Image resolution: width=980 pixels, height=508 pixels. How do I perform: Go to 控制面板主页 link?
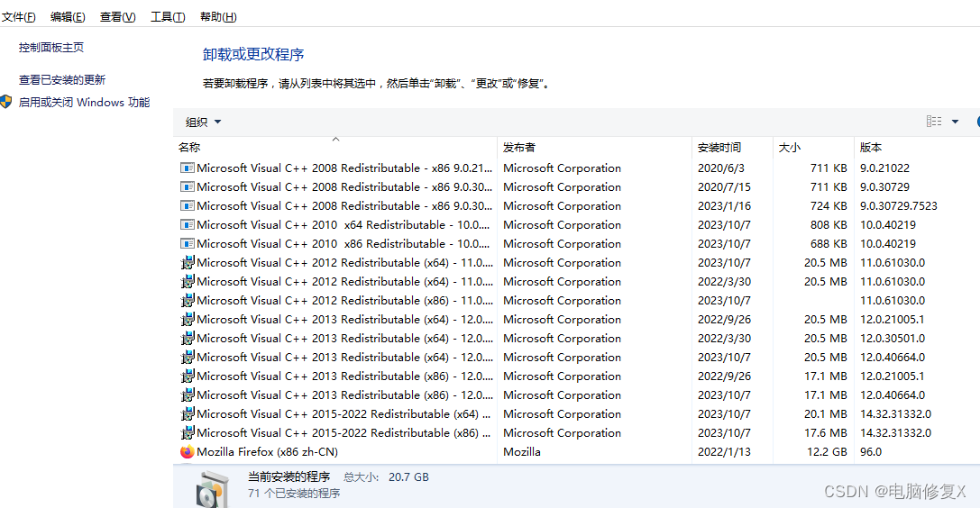[x=51, y=48]
